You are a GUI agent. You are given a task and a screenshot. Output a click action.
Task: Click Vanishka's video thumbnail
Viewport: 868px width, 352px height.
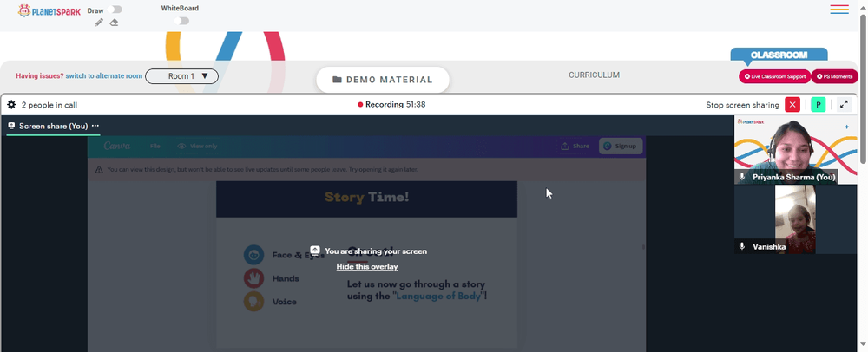[x=795, y=218]
